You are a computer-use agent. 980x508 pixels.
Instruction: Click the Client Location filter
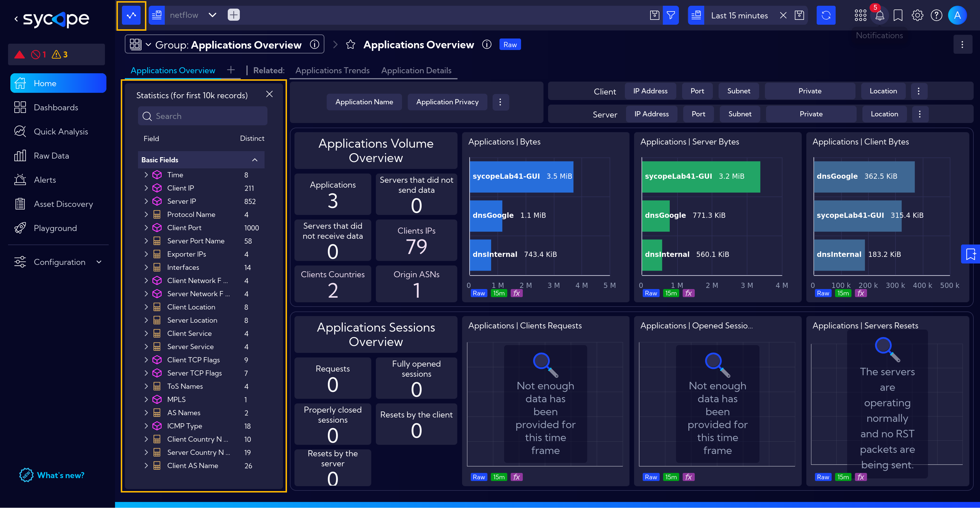(x=883, y=91)
